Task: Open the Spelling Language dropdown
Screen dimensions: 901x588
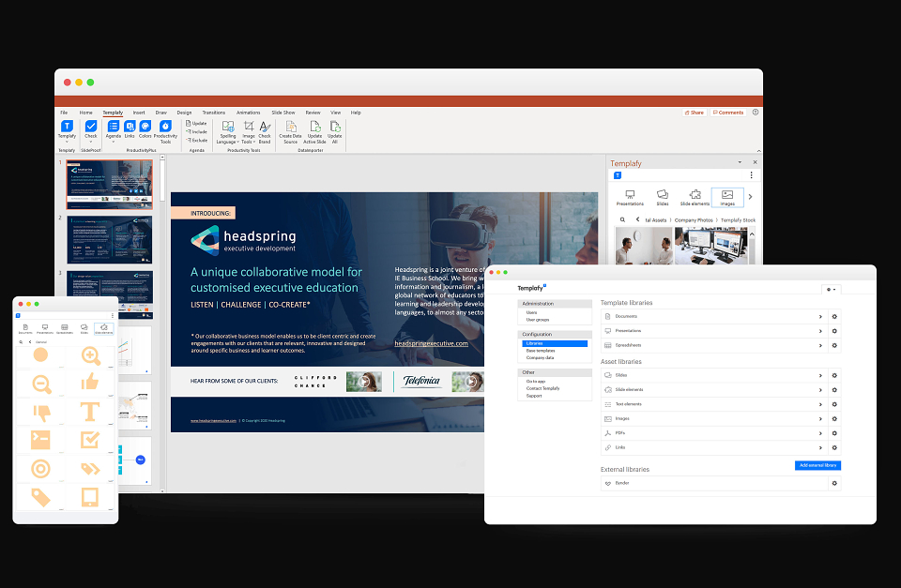Action: 227,132
